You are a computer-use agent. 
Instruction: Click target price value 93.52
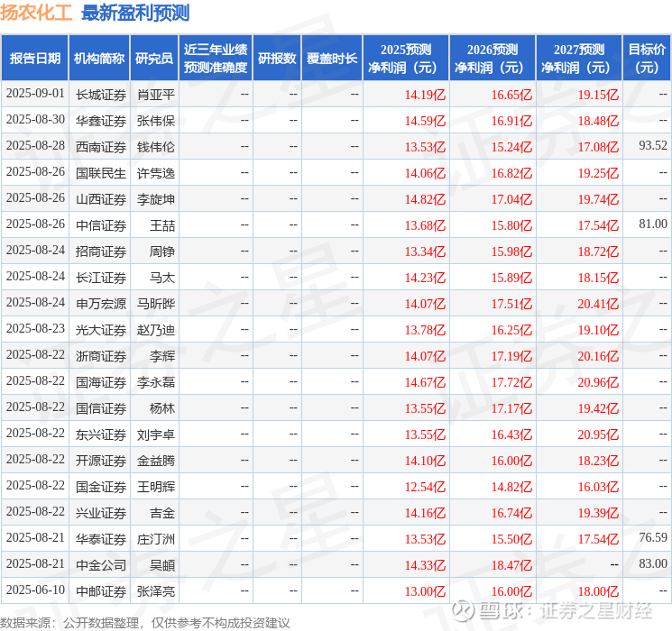(x=653, y=145)
